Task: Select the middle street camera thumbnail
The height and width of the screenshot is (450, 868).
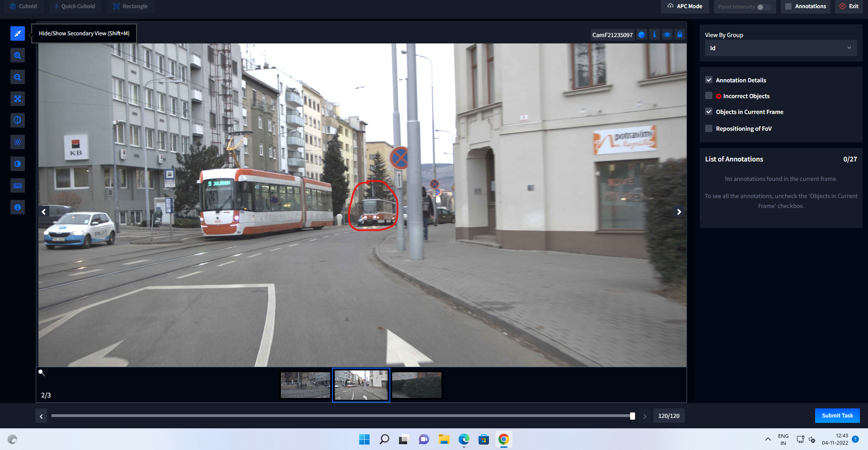Action: pyautogui.click(x=361, y=385)
